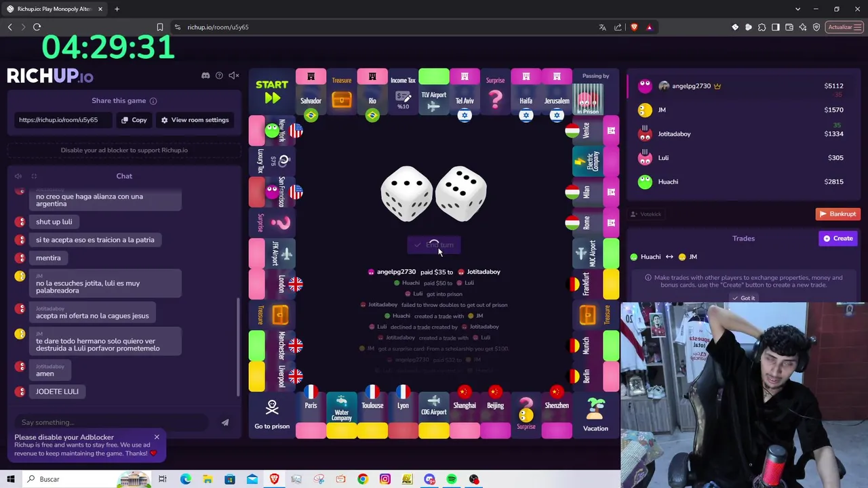Click the Brave address bar URL

point(218,27)
